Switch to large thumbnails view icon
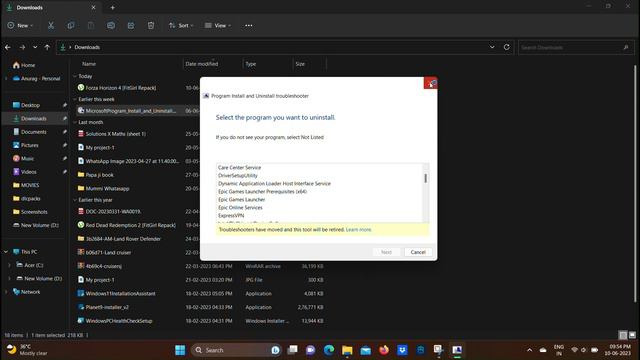This screenshot has width=640, height=360. [632, 335]
